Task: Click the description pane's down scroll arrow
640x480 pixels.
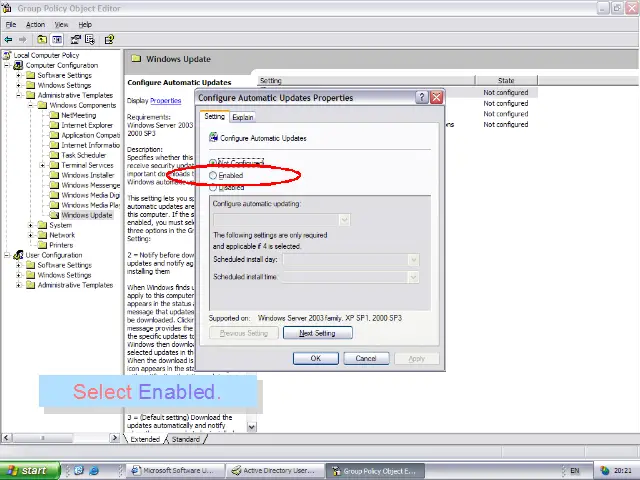Action: pyautogui.click(x=251, y=427)
